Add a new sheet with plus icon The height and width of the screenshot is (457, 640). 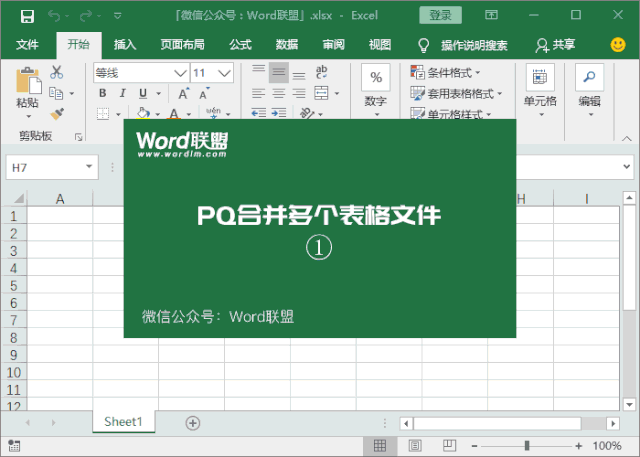pyautogui.click(x=193, y=423)
